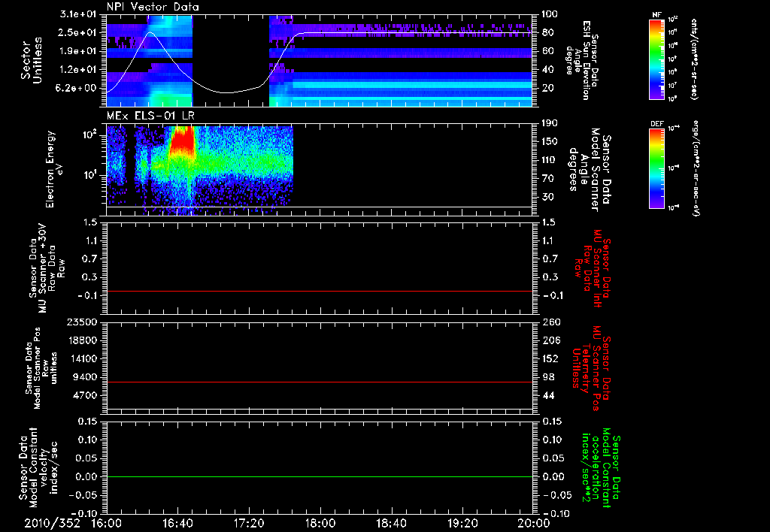Image resolution: width=770 pixels, height=532 pixels.
Task: Click the 190 scanner angle axis value
Action: click(x=550, y=123)
